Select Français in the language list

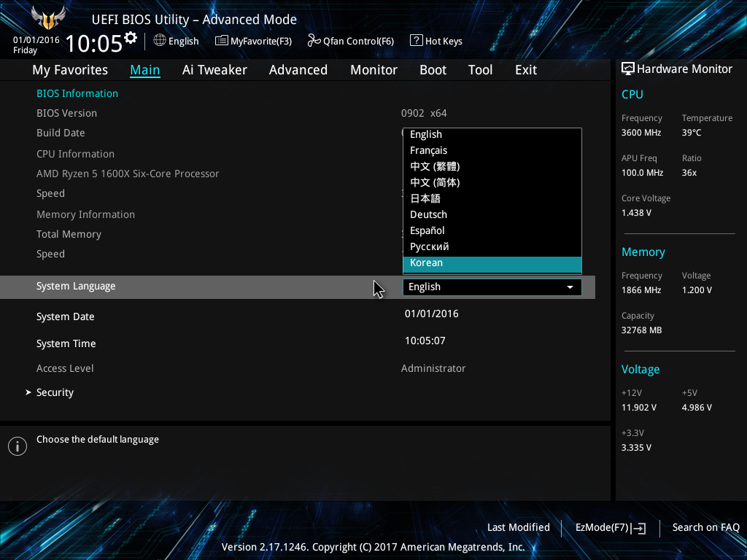click(x=492, y=150)
